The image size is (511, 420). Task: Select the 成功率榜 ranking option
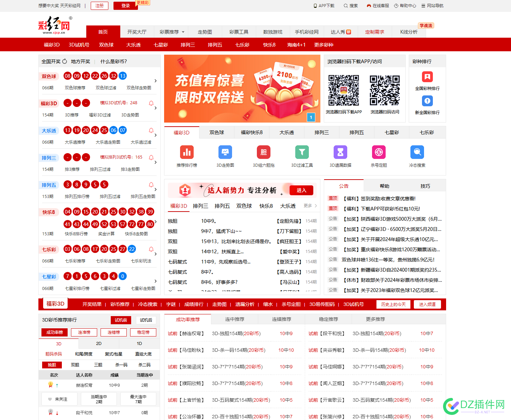[55, 332]
